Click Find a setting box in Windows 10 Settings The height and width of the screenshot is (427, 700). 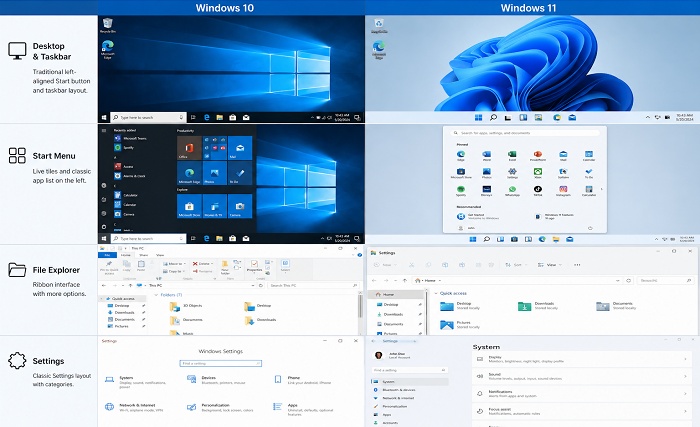coord(221,364)
